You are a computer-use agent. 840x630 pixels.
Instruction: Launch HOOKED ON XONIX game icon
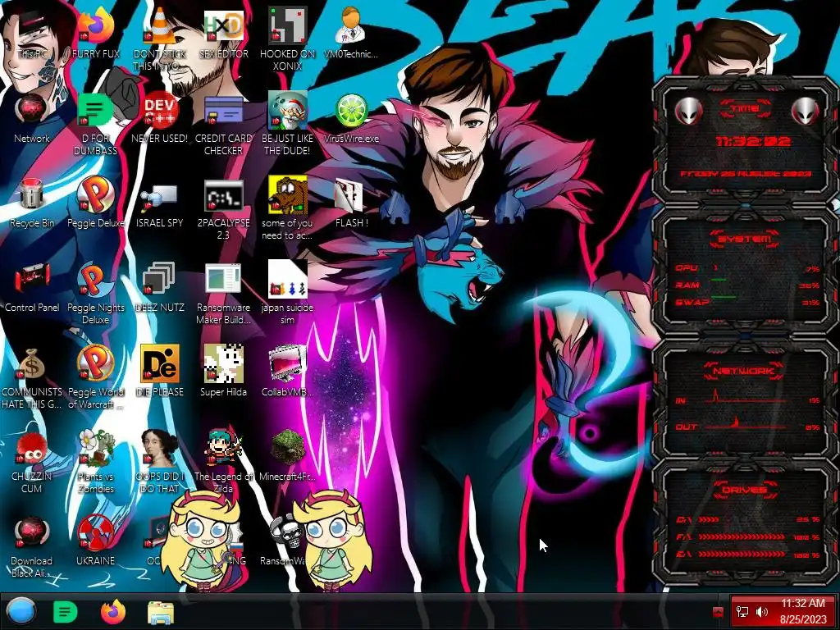(288, 39)
